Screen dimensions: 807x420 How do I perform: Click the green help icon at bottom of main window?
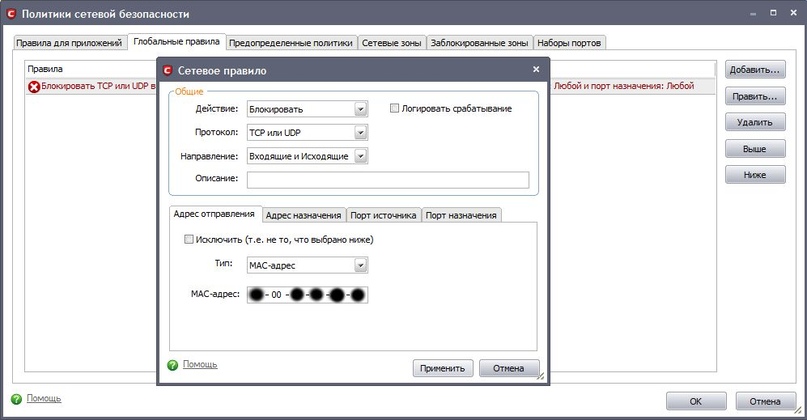(16, 399)
